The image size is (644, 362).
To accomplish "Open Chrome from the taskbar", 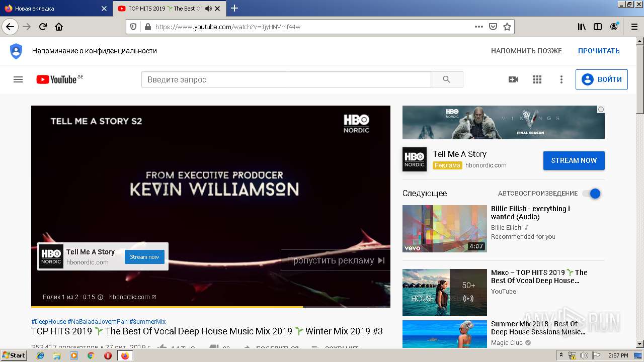I will tap(91, 355).
